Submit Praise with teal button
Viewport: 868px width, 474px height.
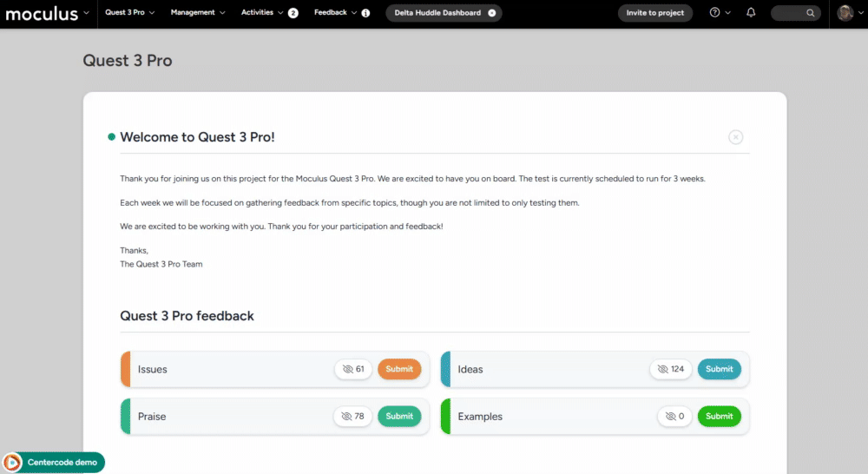399,416
